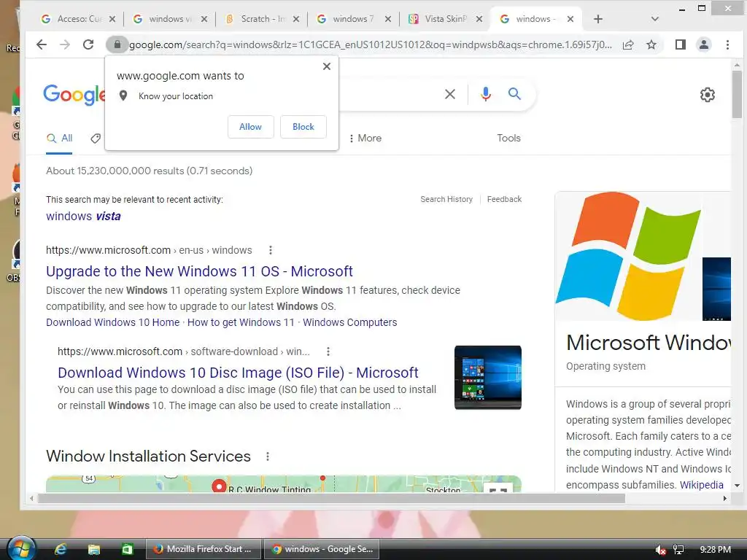Open site info via the padlock icon
Image resolution: width=747 pixels, height=560 pixels.
[117, 44]
